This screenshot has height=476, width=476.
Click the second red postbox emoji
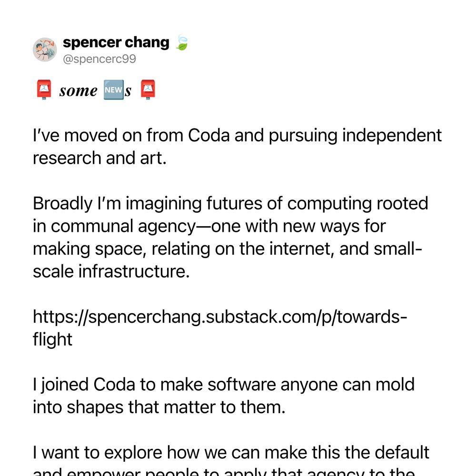tap(148, 90)
